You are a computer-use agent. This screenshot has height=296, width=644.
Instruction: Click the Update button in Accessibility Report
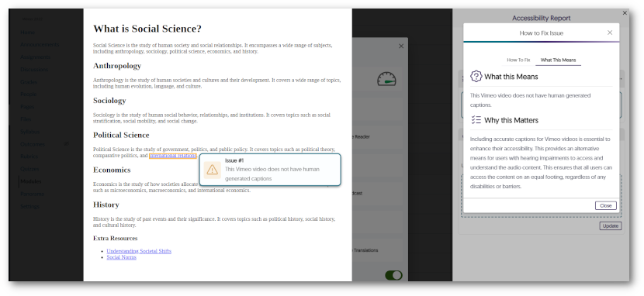[x=611, y=226]
